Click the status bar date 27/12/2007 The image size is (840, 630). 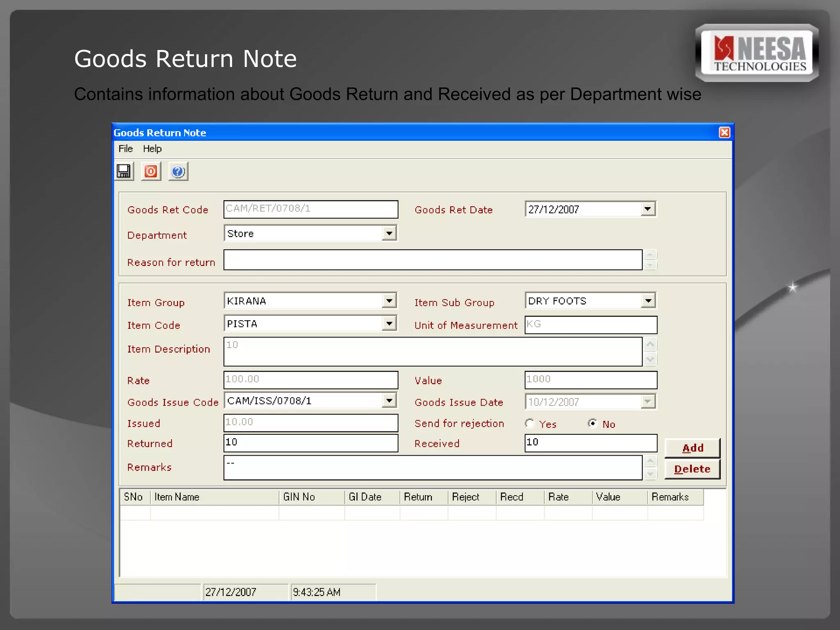click(x=245, y=592)
